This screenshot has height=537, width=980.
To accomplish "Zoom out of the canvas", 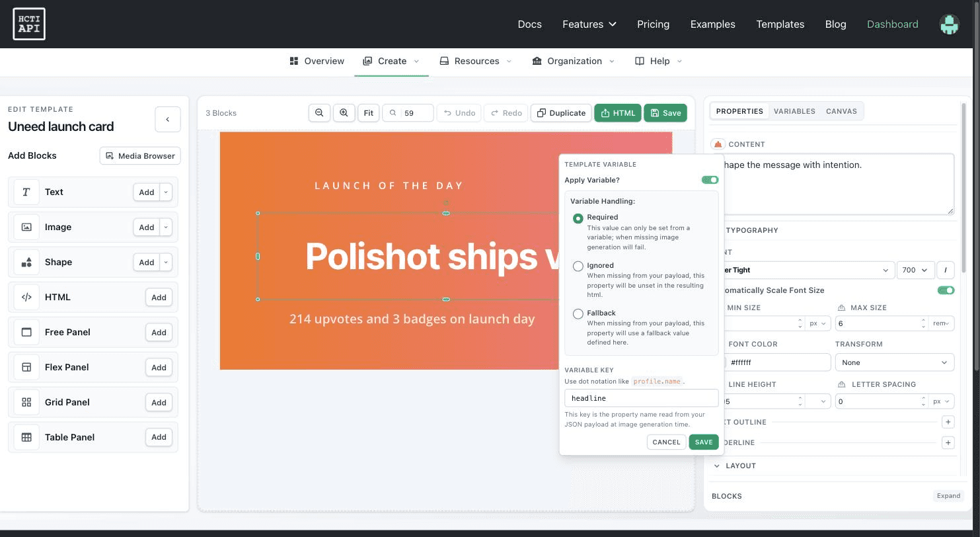I will (319, 113).
